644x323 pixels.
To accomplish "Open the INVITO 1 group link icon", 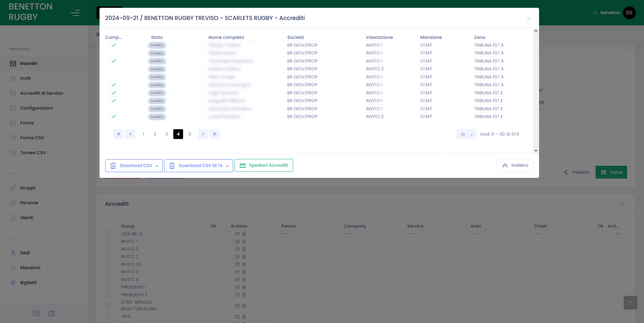I will tap(237, 242).
